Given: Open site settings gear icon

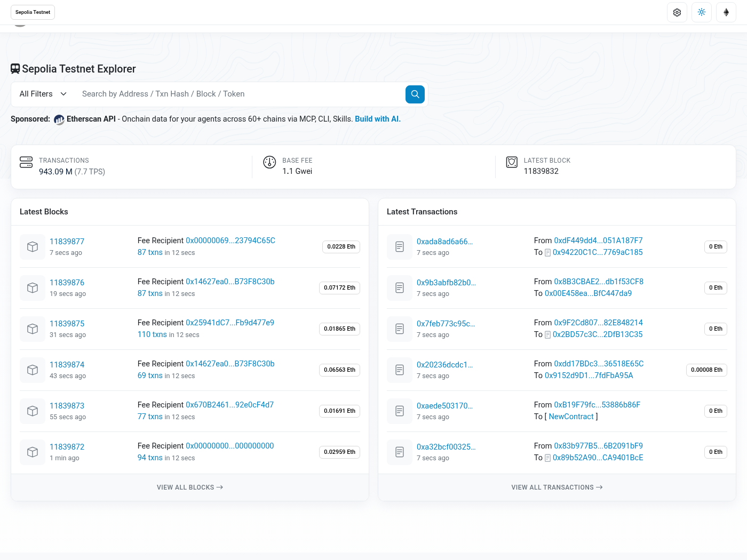Looking at the screenshot, I should click(677, 12).
